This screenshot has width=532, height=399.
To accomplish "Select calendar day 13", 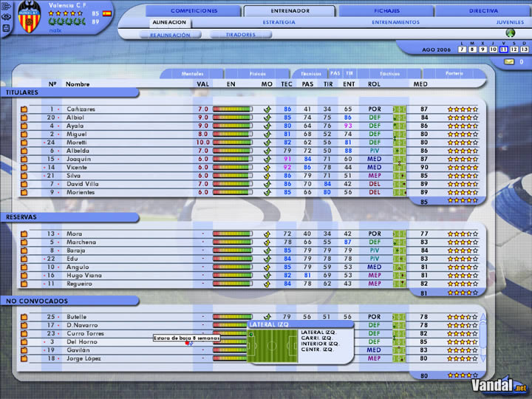I will 525,50.
